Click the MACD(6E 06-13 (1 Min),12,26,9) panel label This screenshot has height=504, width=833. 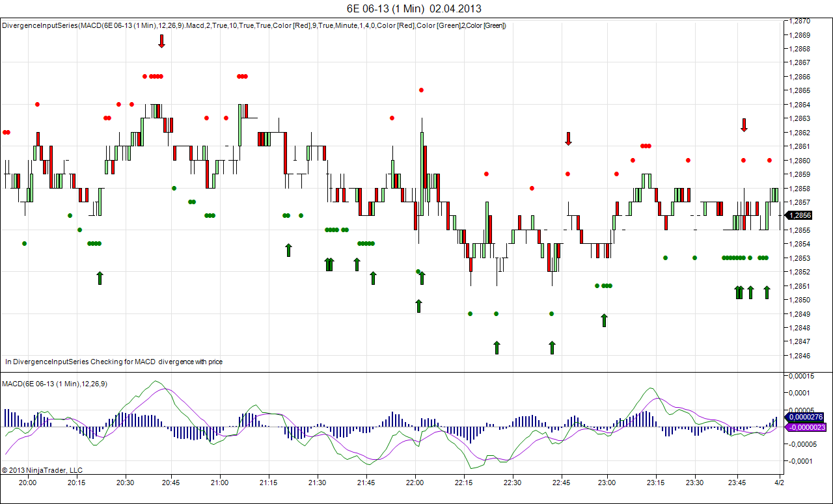tap(55, 384)
